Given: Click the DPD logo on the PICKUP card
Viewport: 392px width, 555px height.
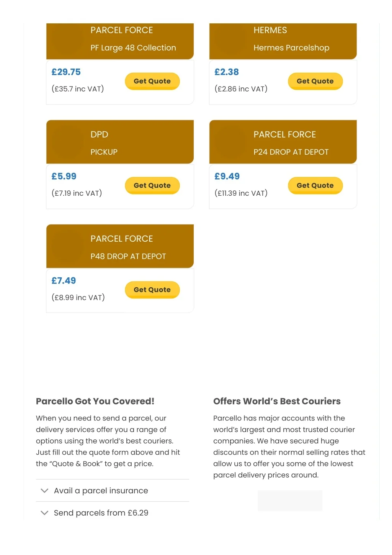Looking at the screenshot, I should coord(67,142).
